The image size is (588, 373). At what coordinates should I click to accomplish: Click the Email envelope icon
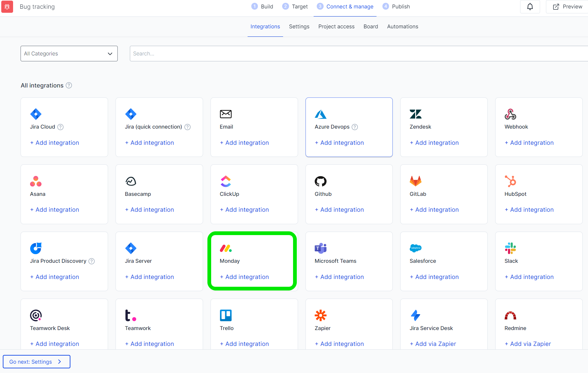pos(226,114)
